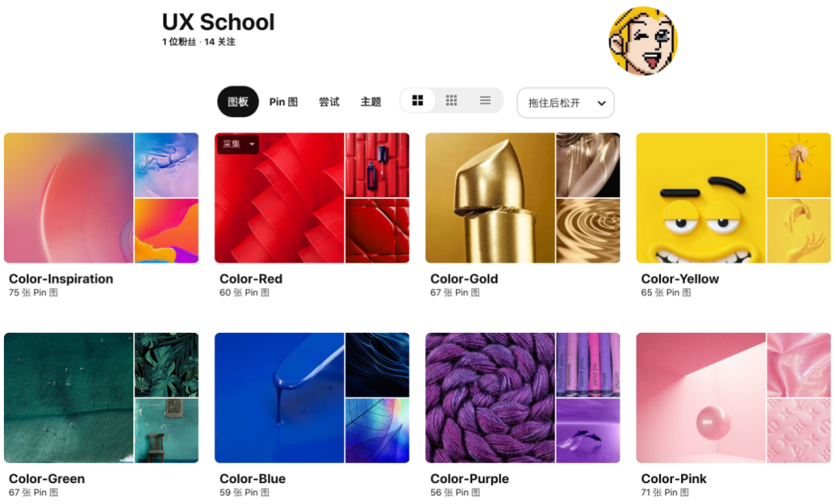Open the Color-Pink board title
The height and width of the screenshot is (504, 836).
point(673,478)
